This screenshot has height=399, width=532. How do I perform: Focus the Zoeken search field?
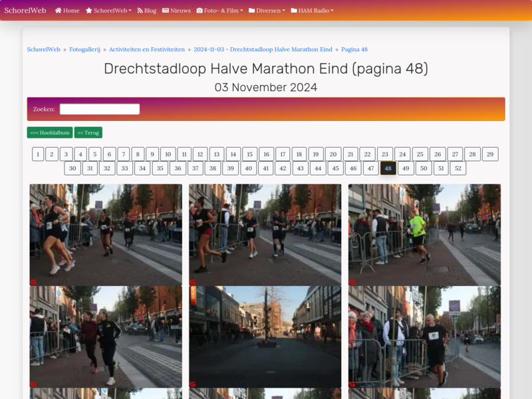[x=100, y=109]
